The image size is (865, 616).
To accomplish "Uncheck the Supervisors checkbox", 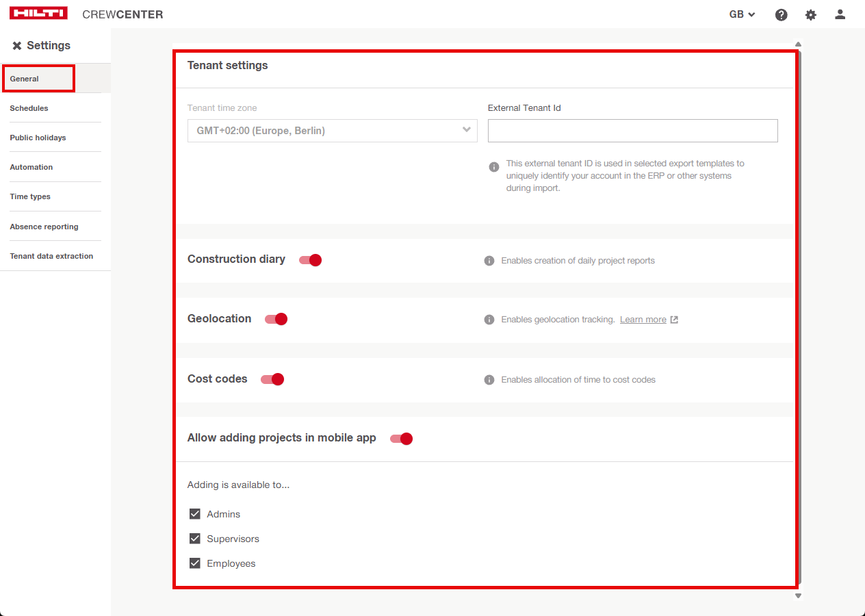I will click(195, 539).
